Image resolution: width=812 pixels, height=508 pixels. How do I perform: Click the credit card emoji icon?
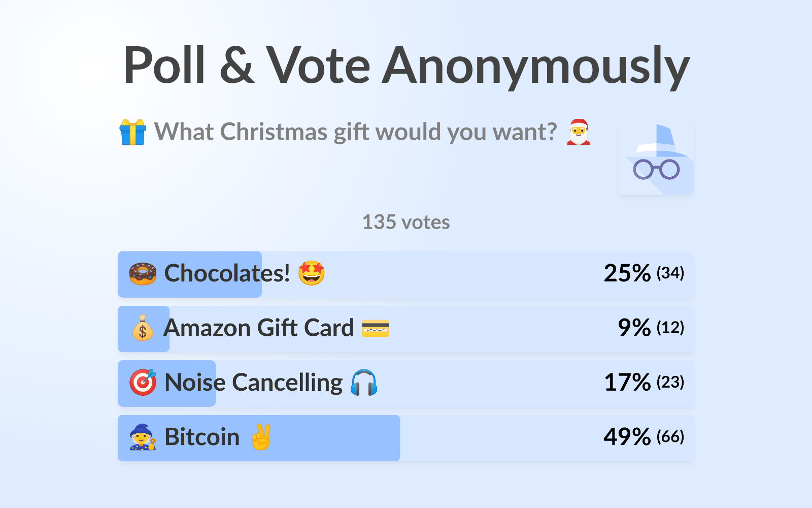376,328
